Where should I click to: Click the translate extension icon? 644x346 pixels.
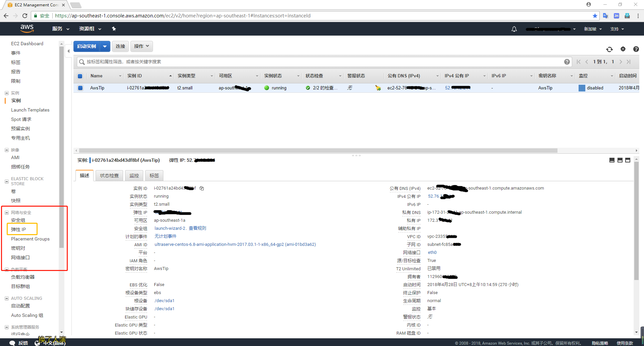(605, 16)
